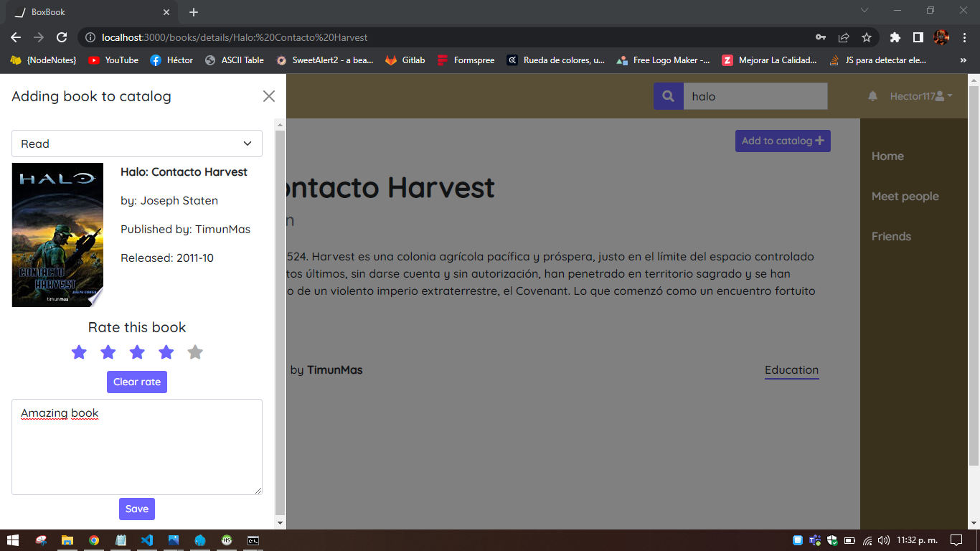Toggle the browser side panel
The image size is (980, 551).
pyautogui.click(x=918, y=37)
